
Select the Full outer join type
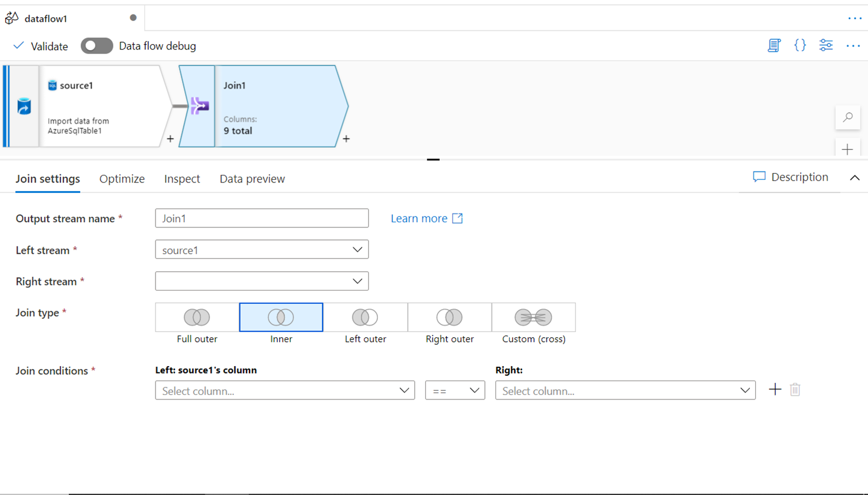coord(197,318)
